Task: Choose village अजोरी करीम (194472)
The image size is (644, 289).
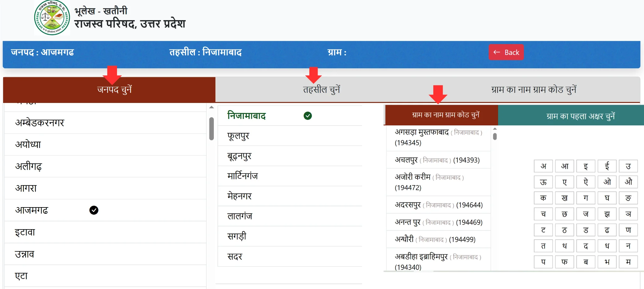Action: click(438, 182)
